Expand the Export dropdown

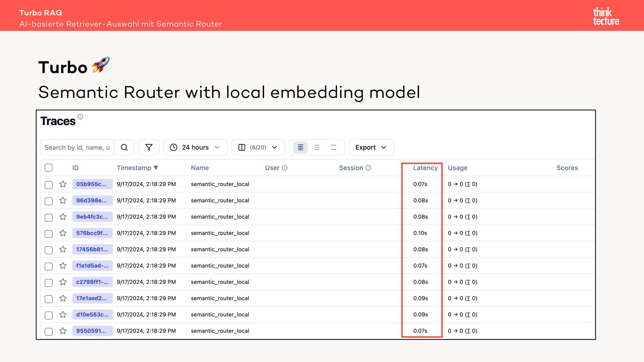point(371,147)
